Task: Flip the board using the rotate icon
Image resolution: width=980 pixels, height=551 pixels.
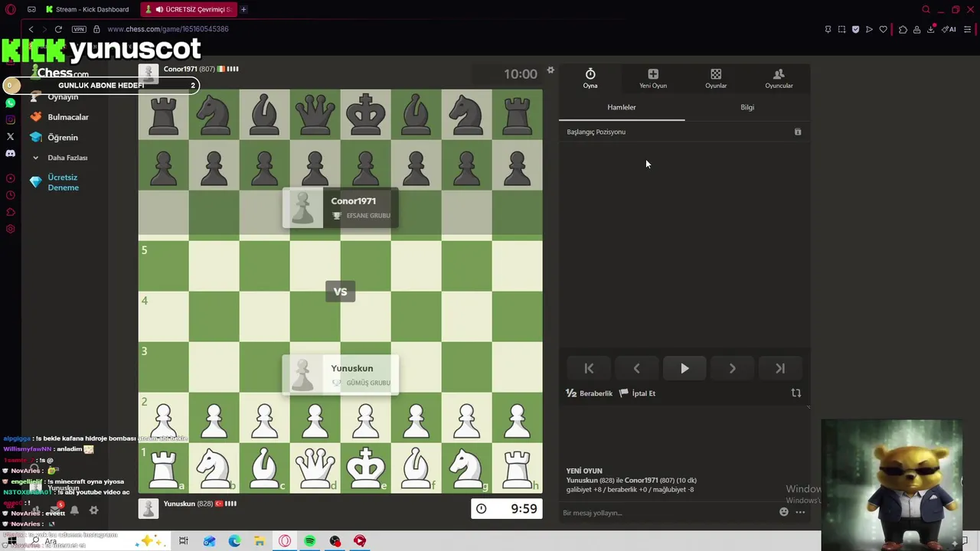Action: pos(796,393)
